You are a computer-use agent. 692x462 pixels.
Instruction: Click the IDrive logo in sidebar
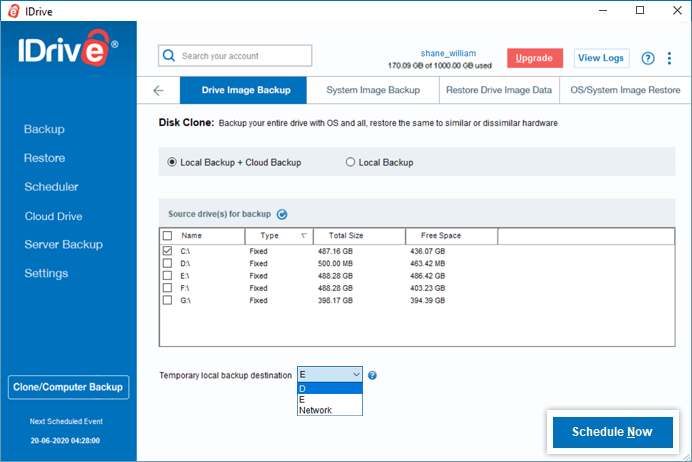pyautogui.click(x=68, y=49)
